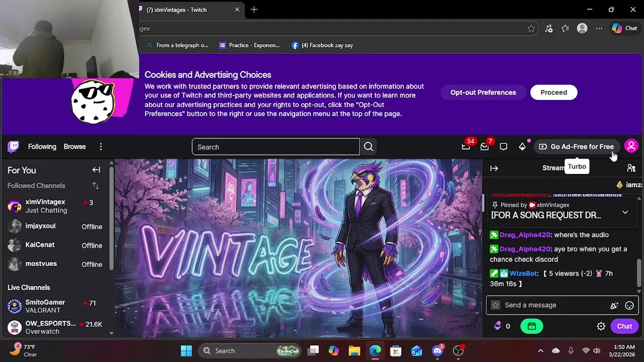Open the user profile avatar menu
The height and width of the screenshot is (362, 644).
(631, 146)
